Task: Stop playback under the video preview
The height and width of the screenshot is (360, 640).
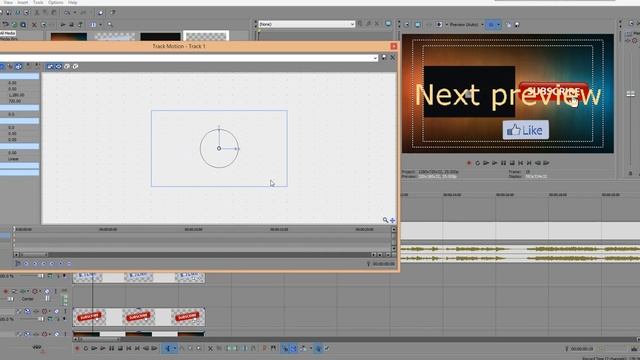Action: (x=512, y=163)
